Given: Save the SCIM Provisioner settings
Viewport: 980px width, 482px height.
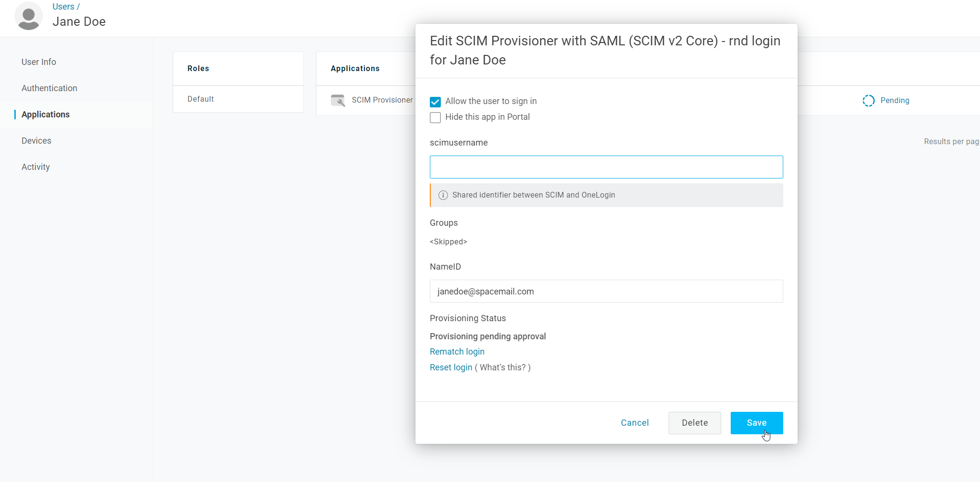Looking at the screenshot, I should (756, 423).
